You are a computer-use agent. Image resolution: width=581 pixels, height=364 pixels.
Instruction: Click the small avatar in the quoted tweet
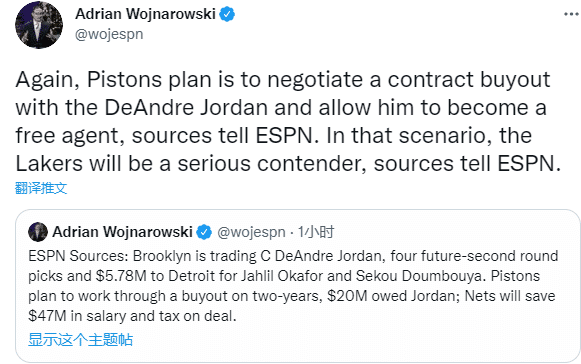click(38, 232)
